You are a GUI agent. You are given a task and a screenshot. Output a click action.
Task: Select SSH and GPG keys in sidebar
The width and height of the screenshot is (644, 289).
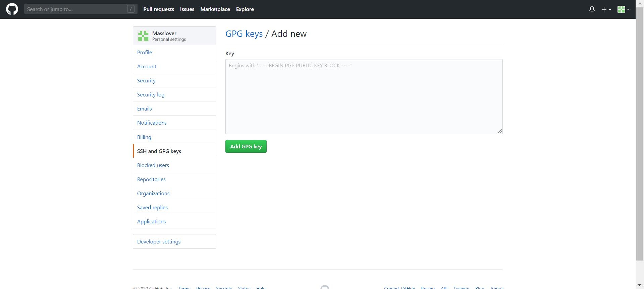pyautogui.click(x=174, y=151)
